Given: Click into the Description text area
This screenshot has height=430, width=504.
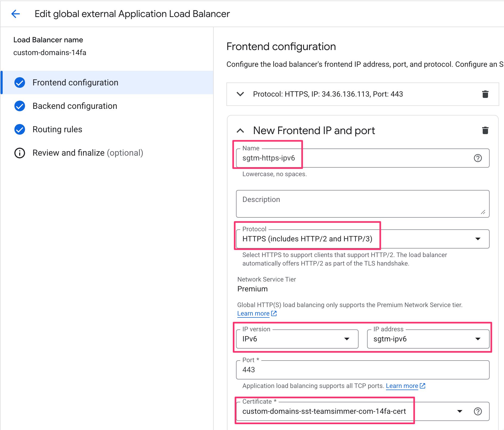Looking at the screenshot, I should pos(362,204).
